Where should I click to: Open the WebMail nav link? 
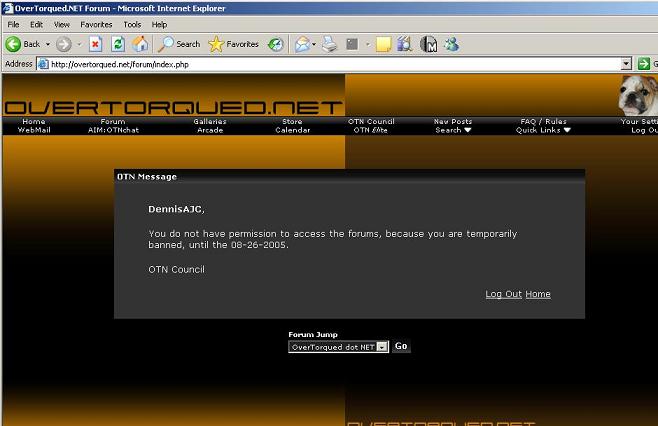coord(34,130)
